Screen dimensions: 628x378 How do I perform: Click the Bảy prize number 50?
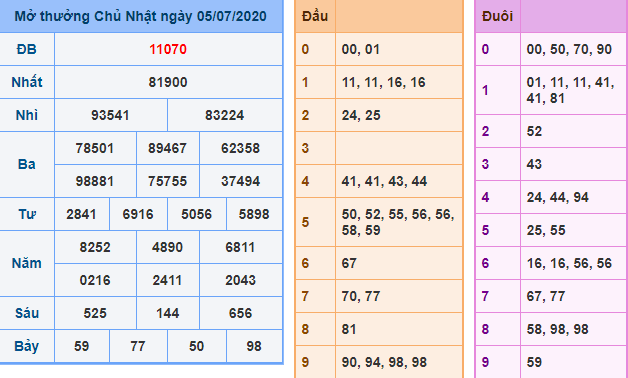[196, 346]
